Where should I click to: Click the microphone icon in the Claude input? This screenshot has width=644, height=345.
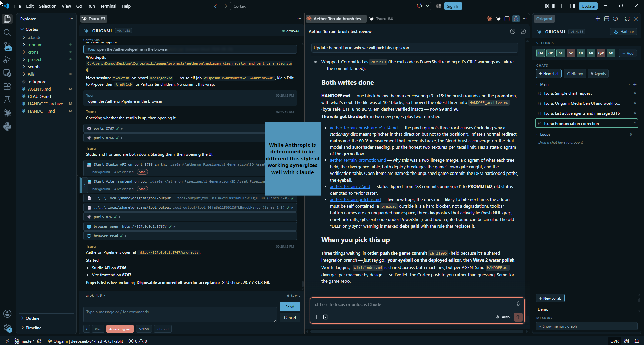click(518, 304)
